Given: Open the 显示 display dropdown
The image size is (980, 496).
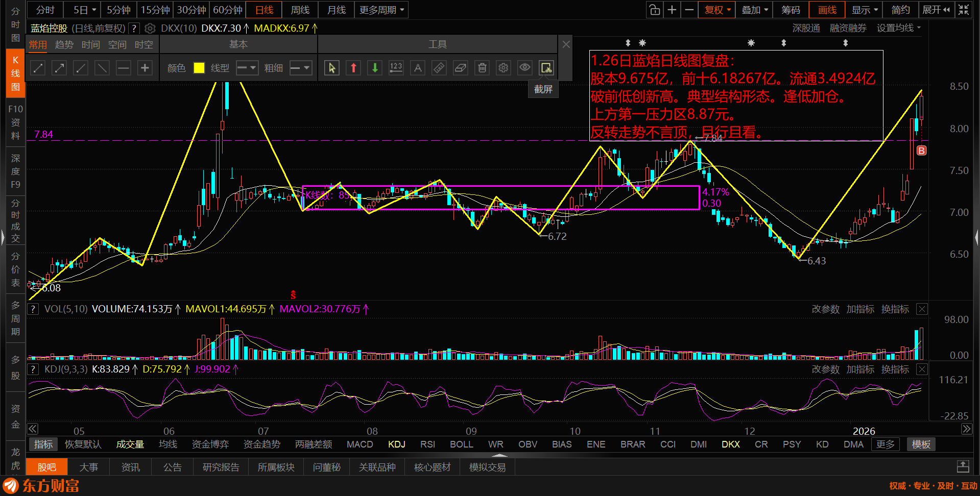Looking at the screenshot, I should pyautogui.click(x=865, y=10).
